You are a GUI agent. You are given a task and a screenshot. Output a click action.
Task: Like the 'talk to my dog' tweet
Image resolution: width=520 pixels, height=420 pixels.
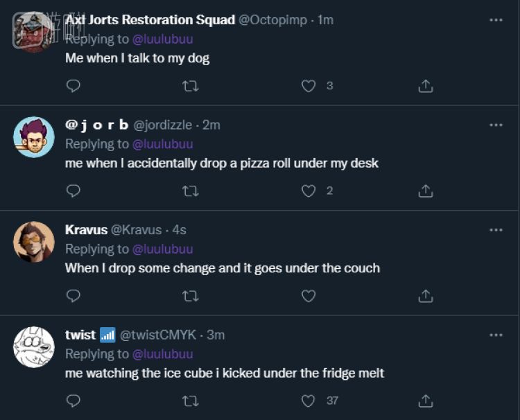(309, 86)
